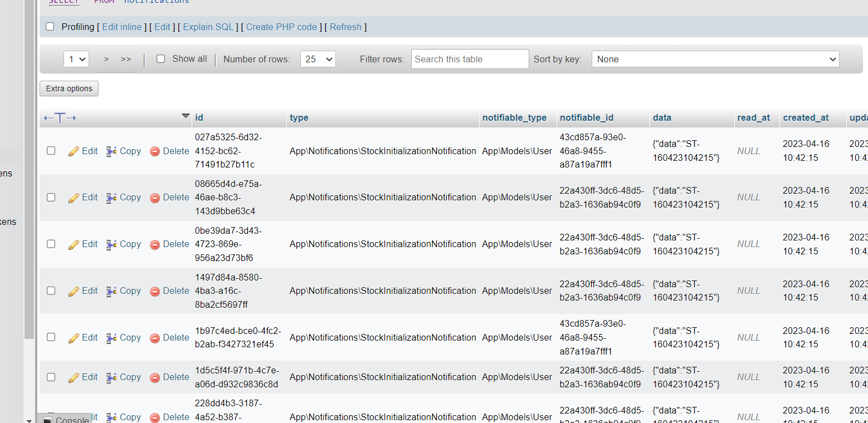Delete the row with id 0be39da7-3d43

tap(169, 244)
